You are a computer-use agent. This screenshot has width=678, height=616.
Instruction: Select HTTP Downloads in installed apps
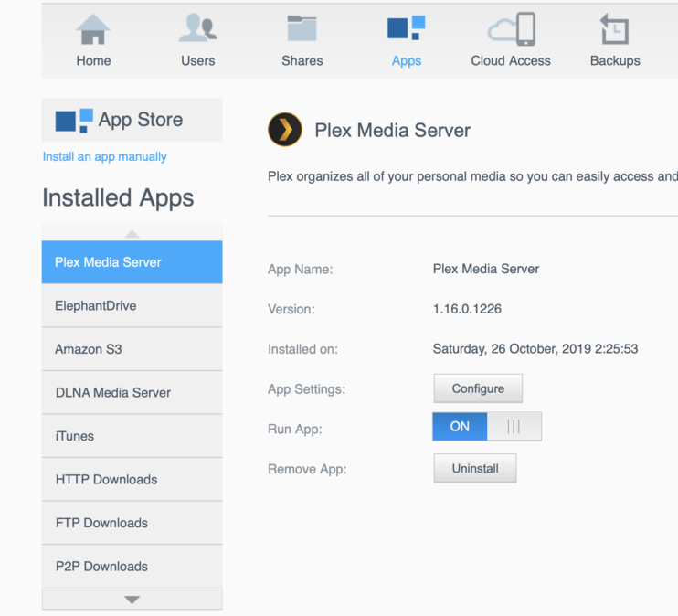(132, 479)
